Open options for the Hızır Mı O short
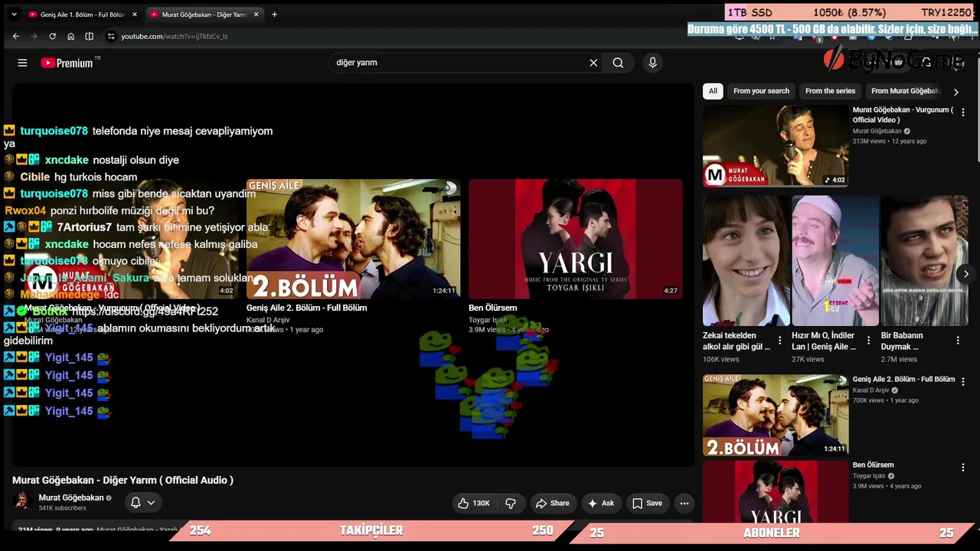 click(868, 341)
